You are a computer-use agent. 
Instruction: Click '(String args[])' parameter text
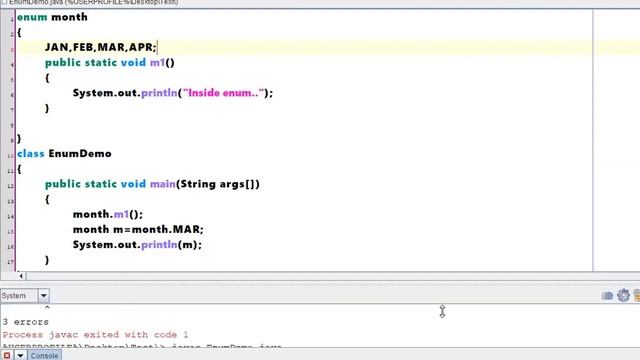(x=218, y=184)
